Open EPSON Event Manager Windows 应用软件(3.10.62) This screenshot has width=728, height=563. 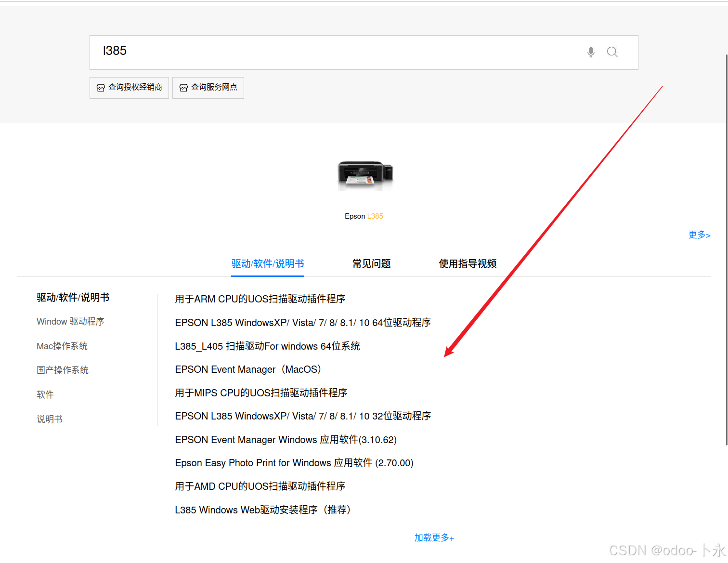pyautogui.click(x=286, y=440)
